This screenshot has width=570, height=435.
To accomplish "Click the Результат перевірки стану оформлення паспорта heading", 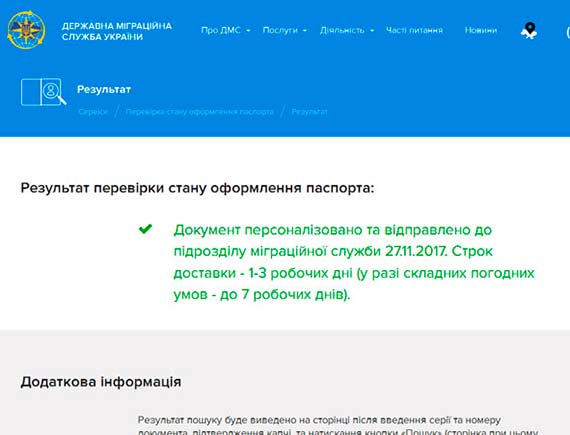I will pos(197,188).
